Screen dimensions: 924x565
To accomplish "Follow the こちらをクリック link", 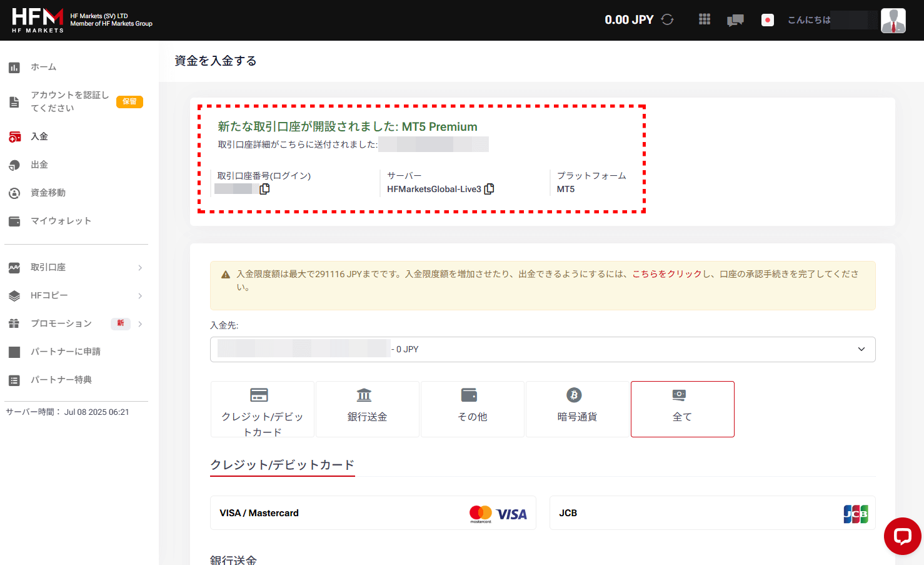I will (x=667, y=274).
